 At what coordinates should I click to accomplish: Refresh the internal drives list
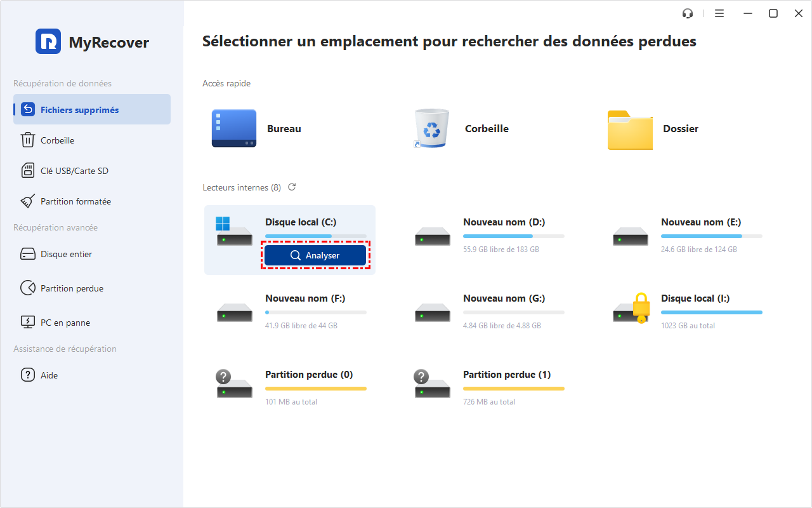click(292, 187)
